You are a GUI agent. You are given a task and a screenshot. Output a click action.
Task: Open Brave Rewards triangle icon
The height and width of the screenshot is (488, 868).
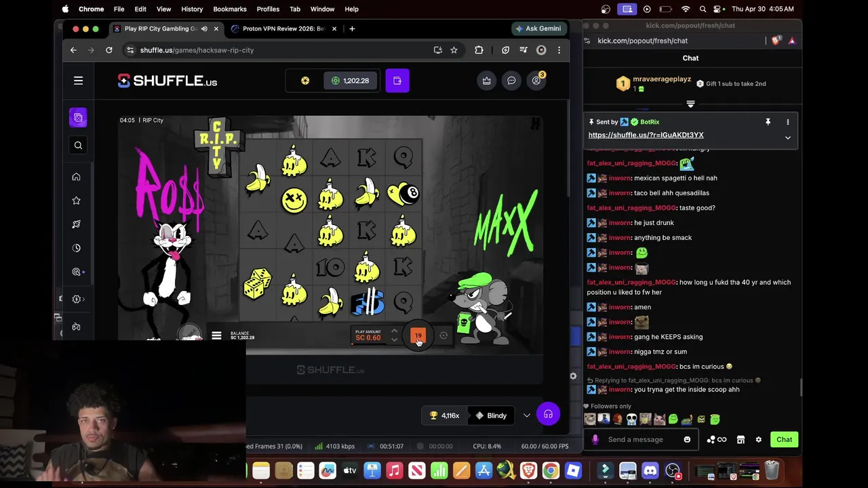791,41
